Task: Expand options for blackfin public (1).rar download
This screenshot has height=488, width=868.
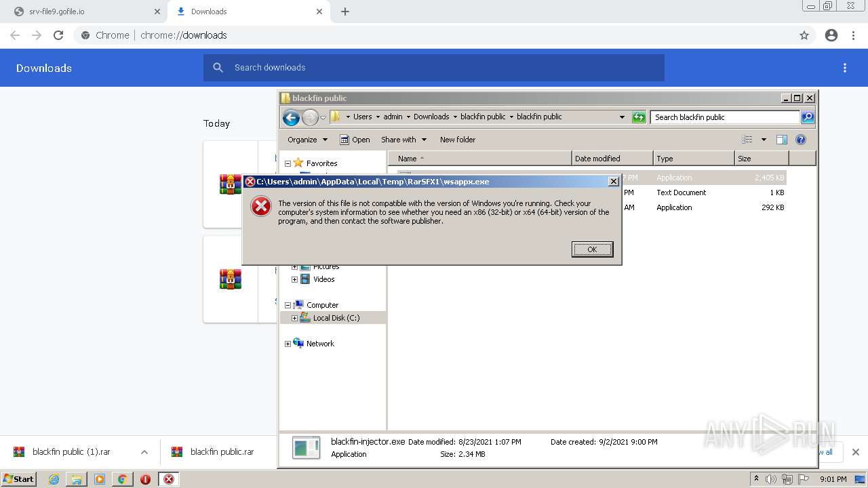Action: [144, 452]
